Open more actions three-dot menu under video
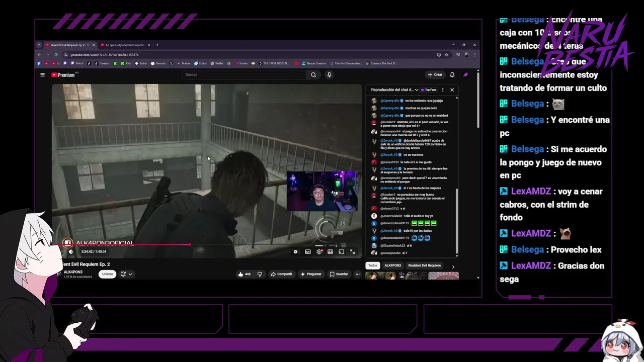The width and height of the screenshot is (644, 362). (358, 274)
